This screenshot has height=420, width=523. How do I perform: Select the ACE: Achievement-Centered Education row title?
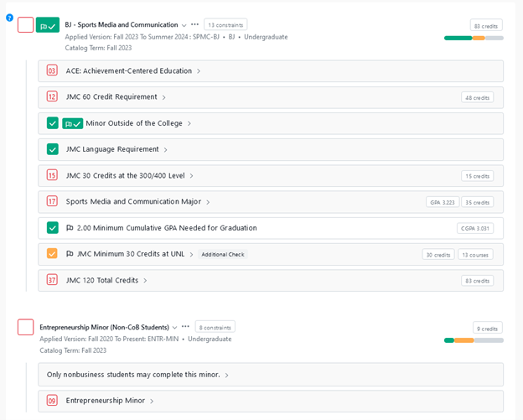click(129, 70)
